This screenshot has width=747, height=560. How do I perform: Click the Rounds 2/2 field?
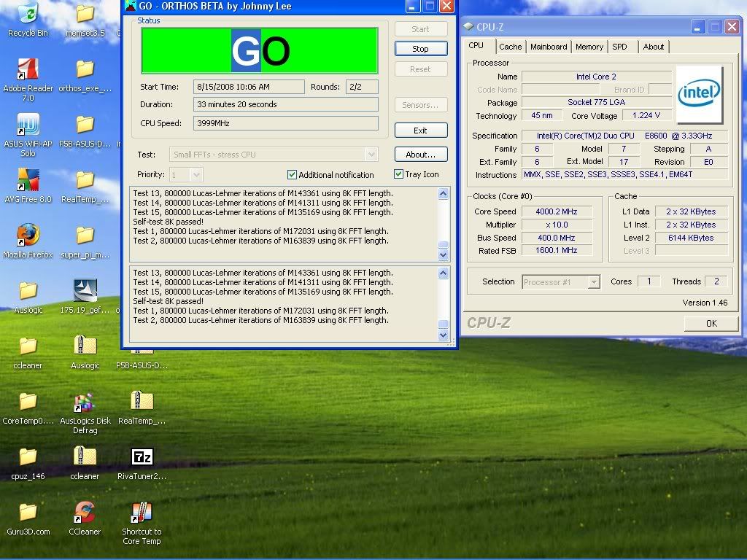coord(362,87)
